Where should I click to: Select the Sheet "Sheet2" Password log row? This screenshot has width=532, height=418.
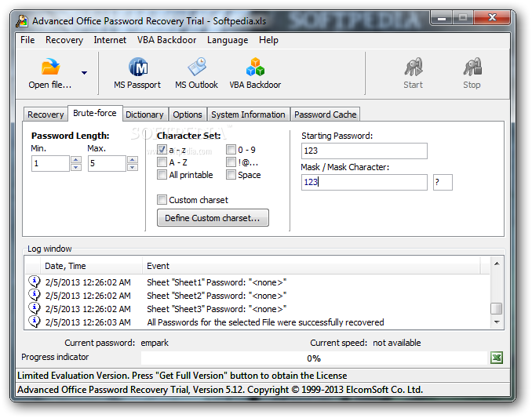tap(257, 296)
